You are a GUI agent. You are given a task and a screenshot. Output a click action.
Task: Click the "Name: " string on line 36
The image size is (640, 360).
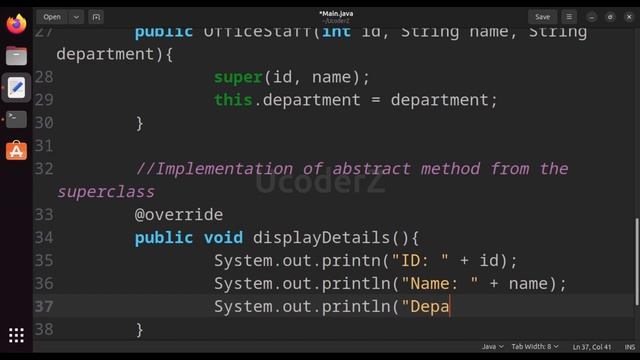coord(440,283)
